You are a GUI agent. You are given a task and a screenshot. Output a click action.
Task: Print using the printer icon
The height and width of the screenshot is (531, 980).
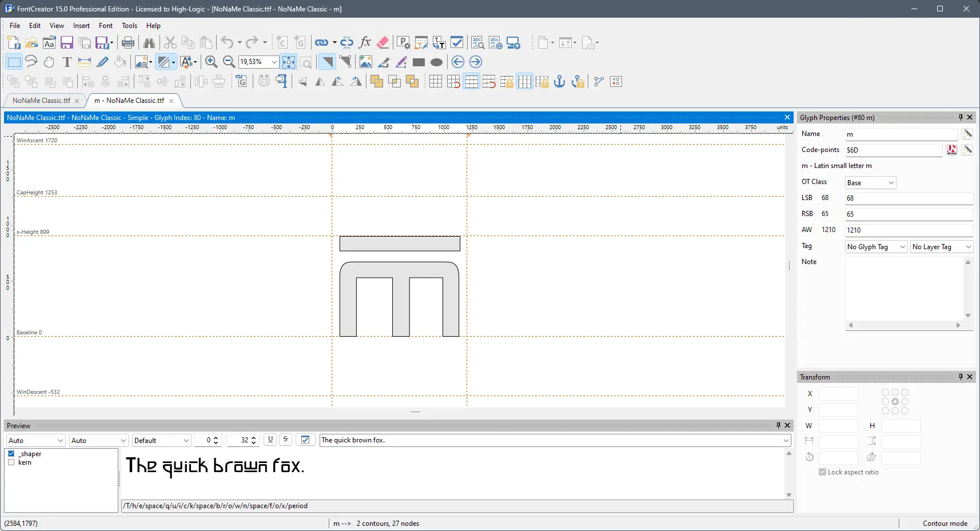tap(128, 42)
